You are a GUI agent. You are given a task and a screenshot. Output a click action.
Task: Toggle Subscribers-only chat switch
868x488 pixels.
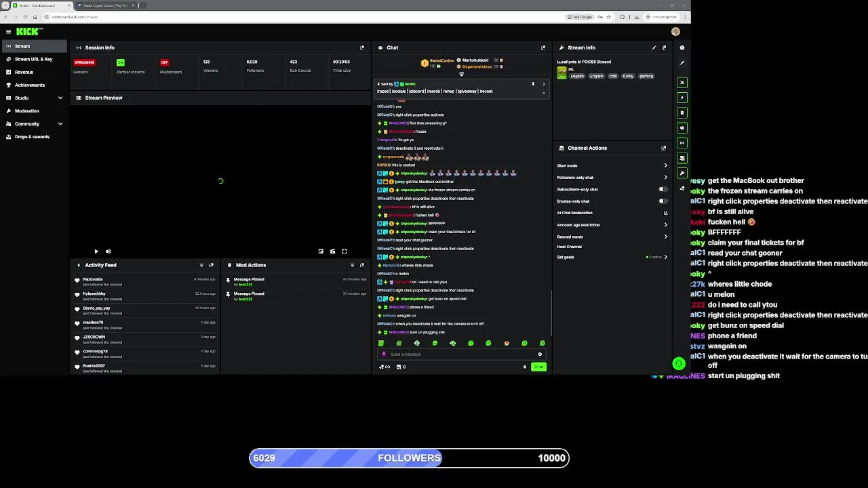tap(663, 189)
